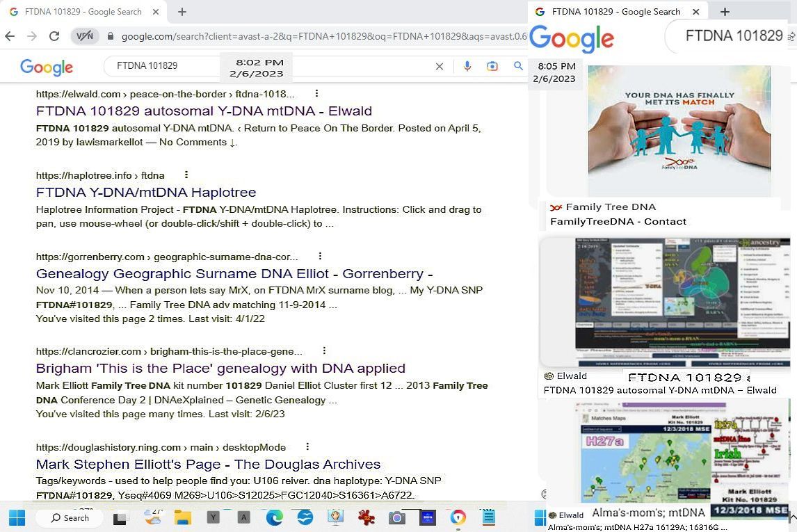797x532 pixels.
Task: Open Brigham 'This is the Place' genealogy result
Action: coord(220,368)
